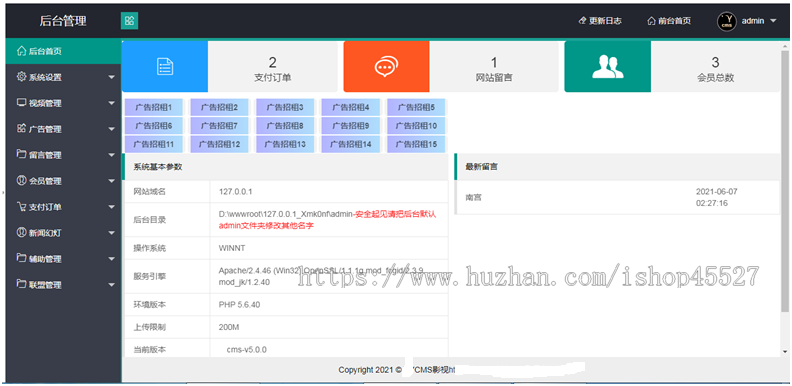Click the folder icon for 留言管理
Image resolution: width=792 pixels, height=386 pixels.
(x=21, y=154)
